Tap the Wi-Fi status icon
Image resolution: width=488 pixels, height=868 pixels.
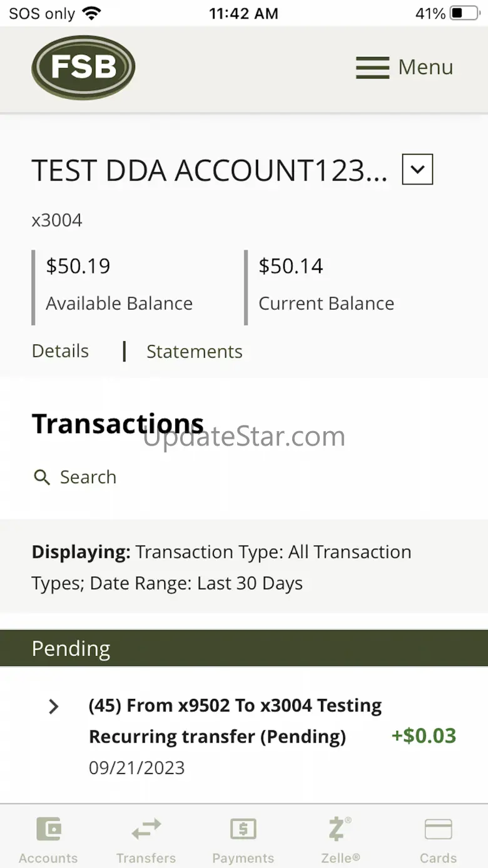click(x=92, y=13)
